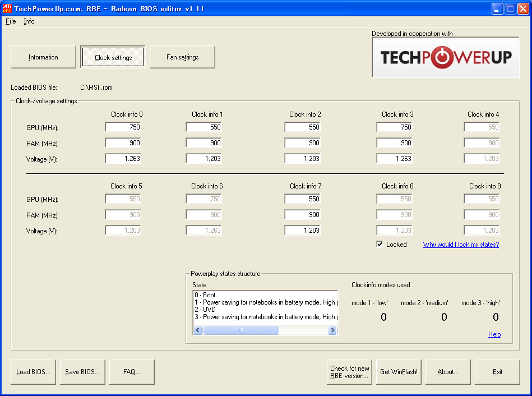Open 'Why would I lock my states?' link

(461, 245)
